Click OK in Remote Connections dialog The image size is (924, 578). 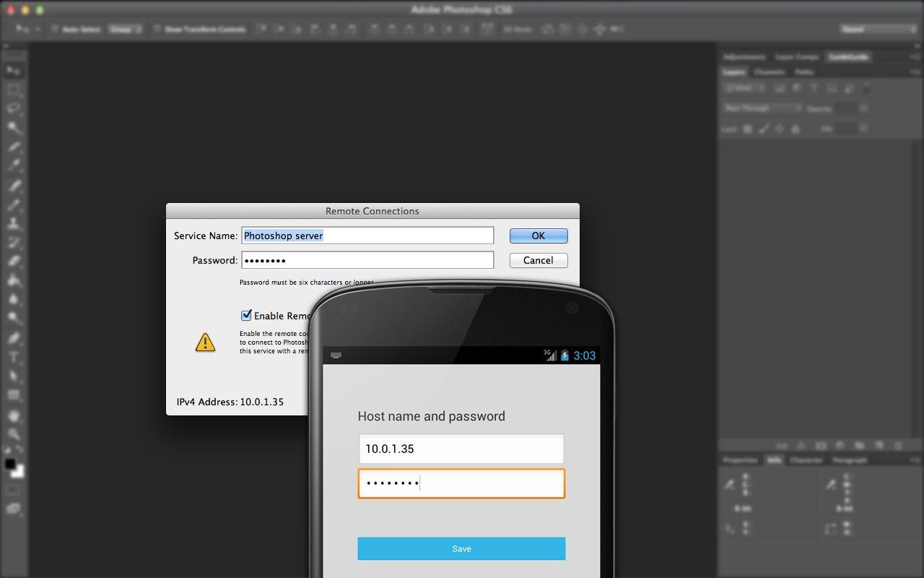[x=538, y=236]
